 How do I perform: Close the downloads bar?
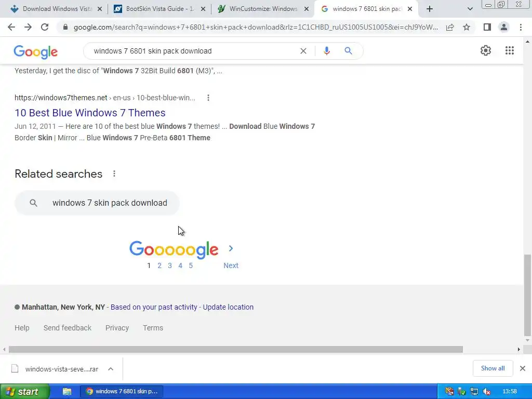[x=523, y=368]
